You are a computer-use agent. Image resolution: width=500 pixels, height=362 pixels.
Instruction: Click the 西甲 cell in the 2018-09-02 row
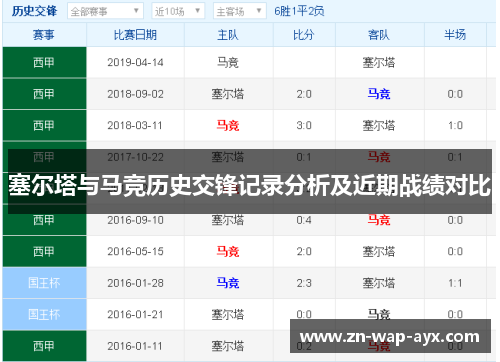[x=44, y=94]
